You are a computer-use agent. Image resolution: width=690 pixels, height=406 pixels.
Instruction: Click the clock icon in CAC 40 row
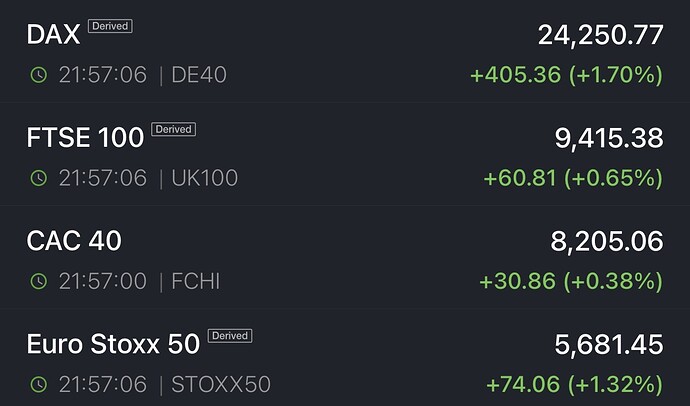(x=38, y=282)
